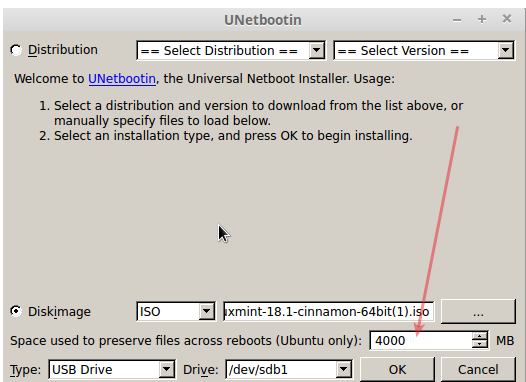
Task: Minimize the UNetbootin window
Action: (457, 20)
